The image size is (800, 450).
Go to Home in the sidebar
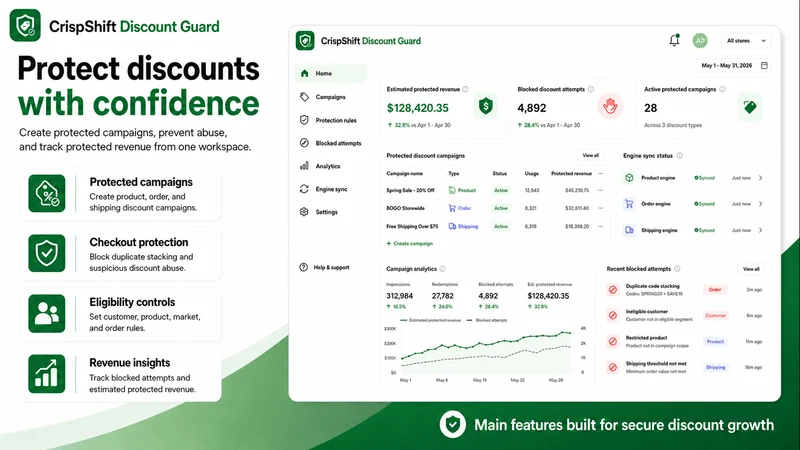click(x=330, y=73)
